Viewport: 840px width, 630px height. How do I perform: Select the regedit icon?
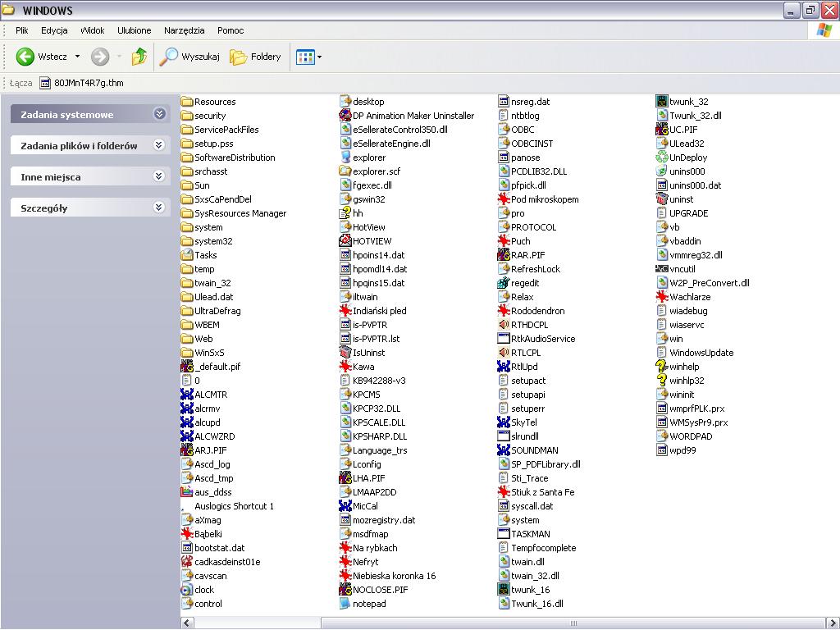503,283
